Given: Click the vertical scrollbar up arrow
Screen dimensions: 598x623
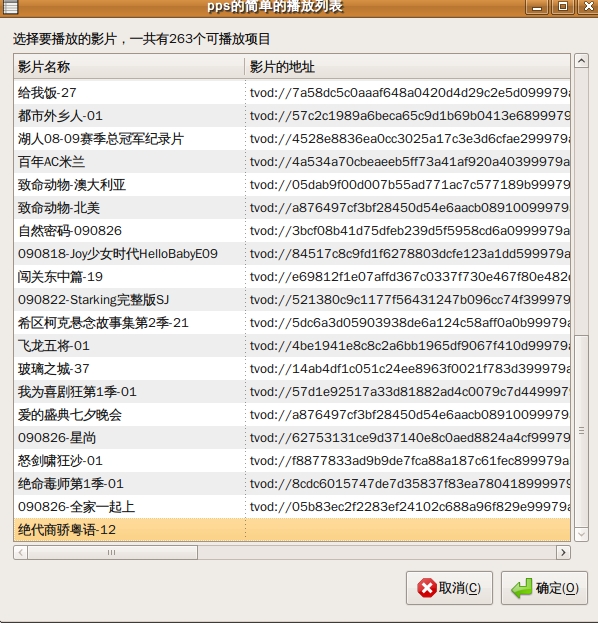Looking at the screenshot, I should pos(581,61).
